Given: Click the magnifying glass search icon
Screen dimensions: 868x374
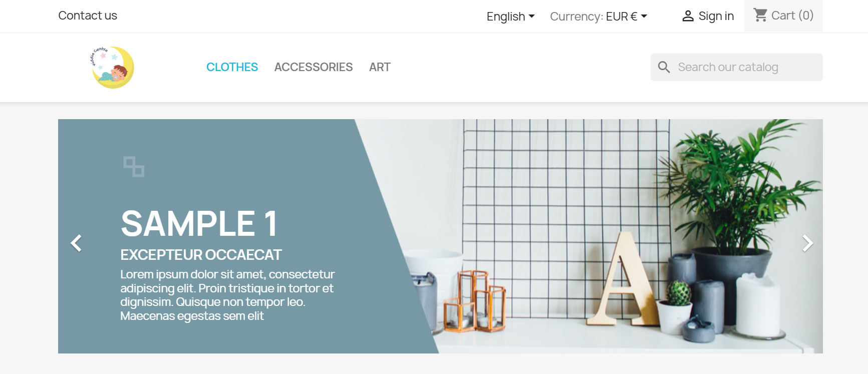Looking at the screenshot, I should click(664, 67).
